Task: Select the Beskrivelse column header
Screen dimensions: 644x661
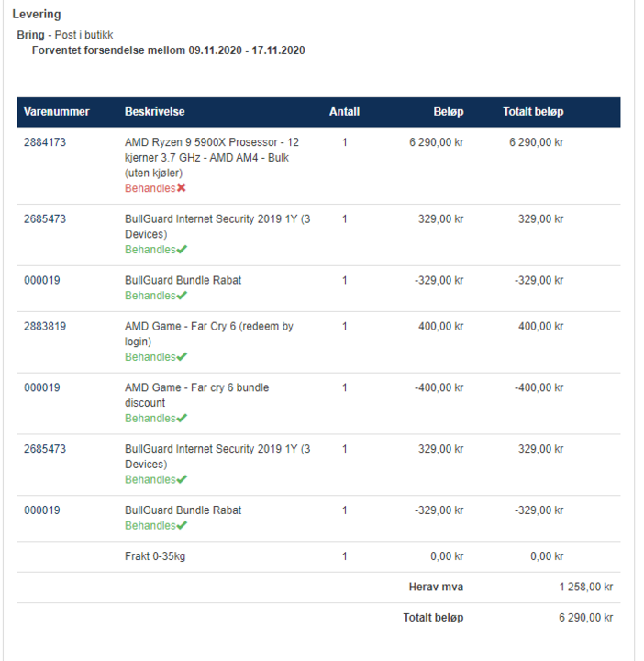Action: (x=154, y=112)
